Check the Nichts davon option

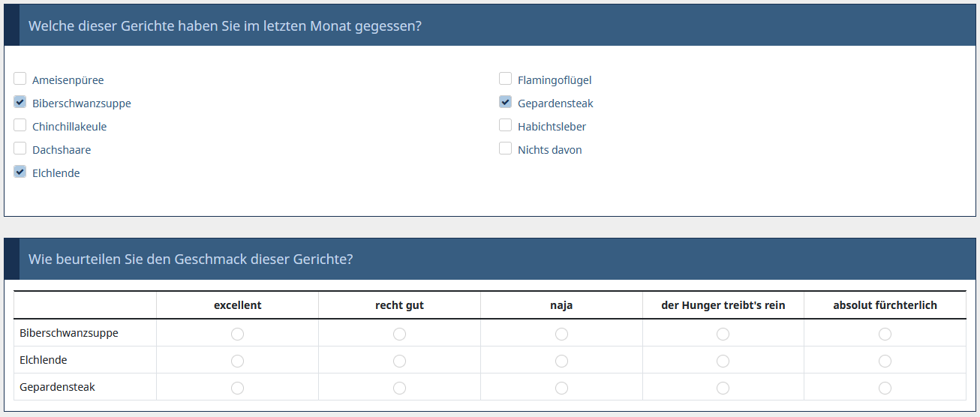pyautogui.click(x=506, y=148)
